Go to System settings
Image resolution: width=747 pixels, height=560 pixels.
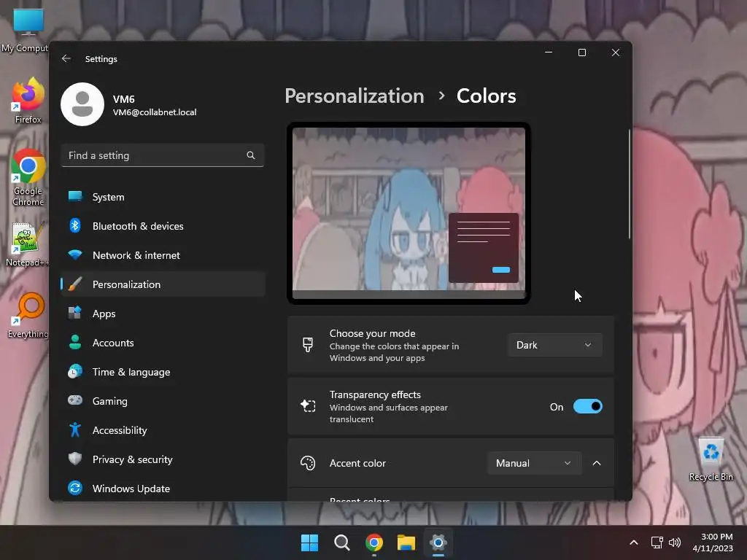(x=163, y=197)
